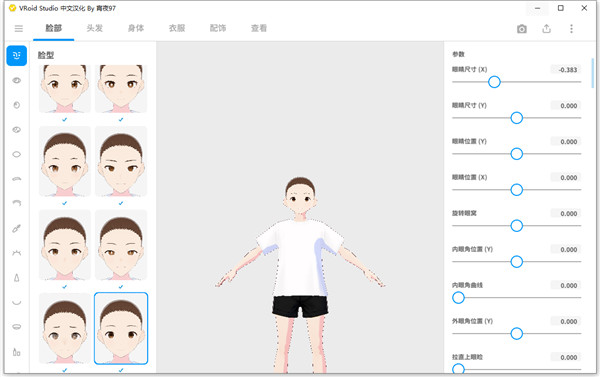600x377 pixels.
Task: Select the curved mouth line icon
Action: 16,302
